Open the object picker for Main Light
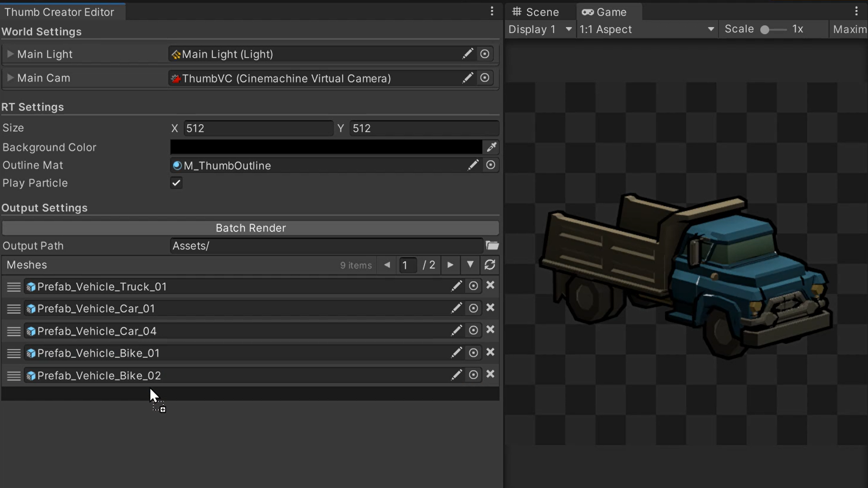 485,54
